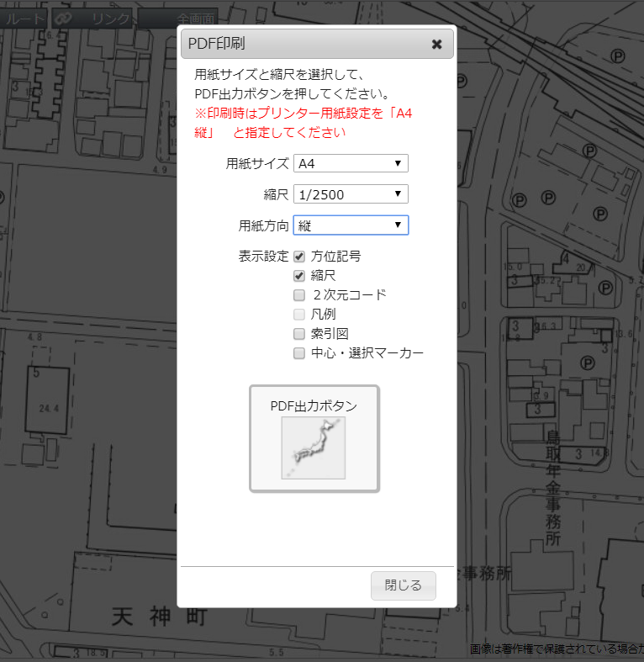Click the Japan map thumbnail image
Image resolution: width=644 pixels, height=662 pixels.
click(314, 448)
